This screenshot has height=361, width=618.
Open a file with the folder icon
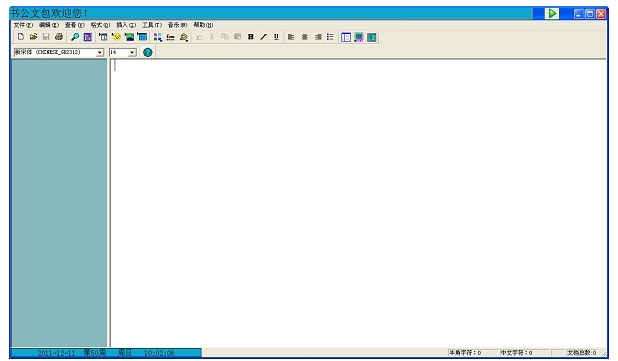[34, 37]
